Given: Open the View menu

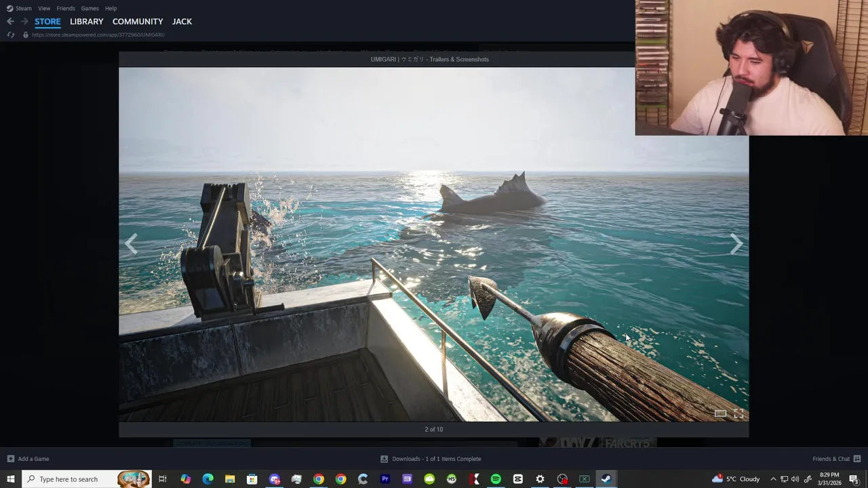Looking at the screenshot, I should click(x=44, y=8).
